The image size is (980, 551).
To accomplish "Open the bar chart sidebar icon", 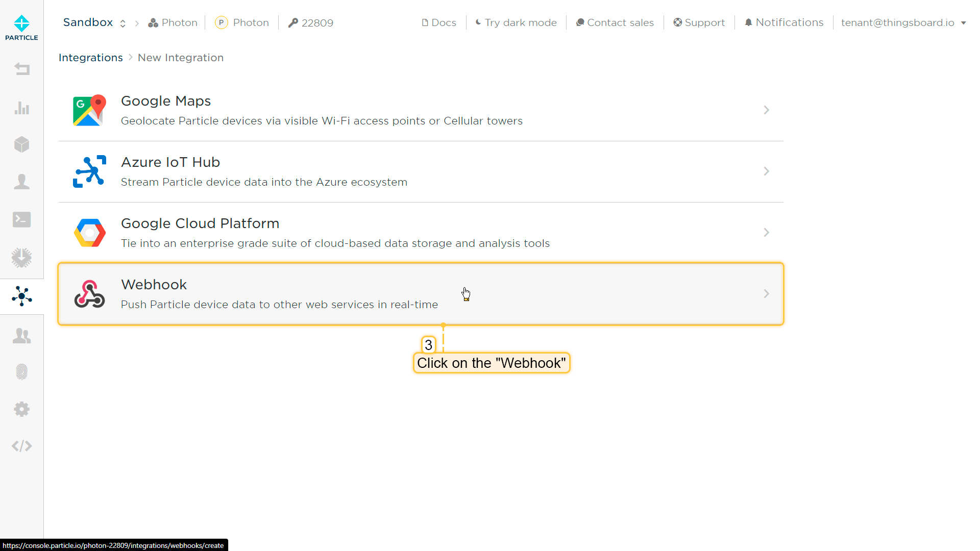I will pos(21,108).
